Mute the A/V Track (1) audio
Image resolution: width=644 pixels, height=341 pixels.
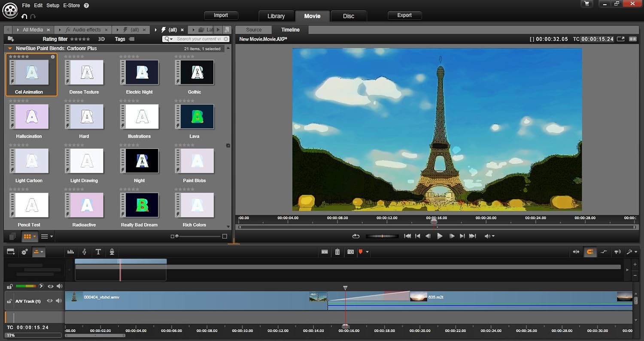point(59,301)
